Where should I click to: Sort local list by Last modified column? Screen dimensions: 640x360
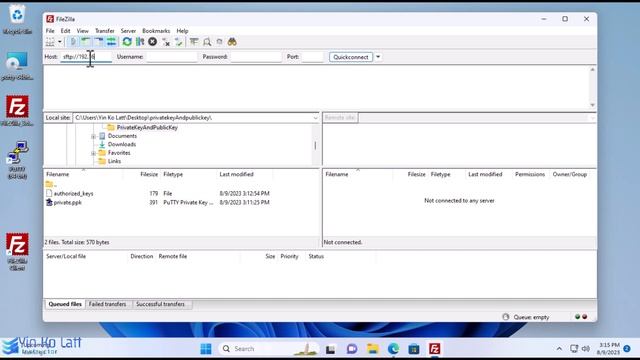[x=236, y=174]
